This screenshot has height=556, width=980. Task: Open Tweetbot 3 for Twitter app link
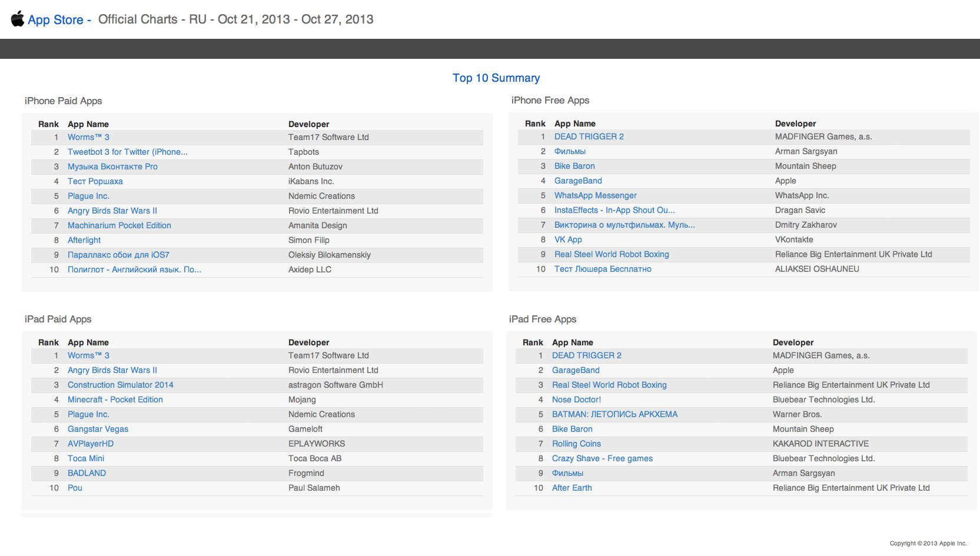[128, 152]
